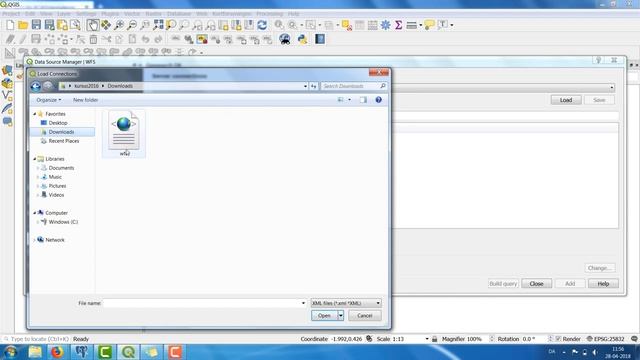
Task: Click the blue gear Processing Toolbox icon
Action: pos(385,25)
